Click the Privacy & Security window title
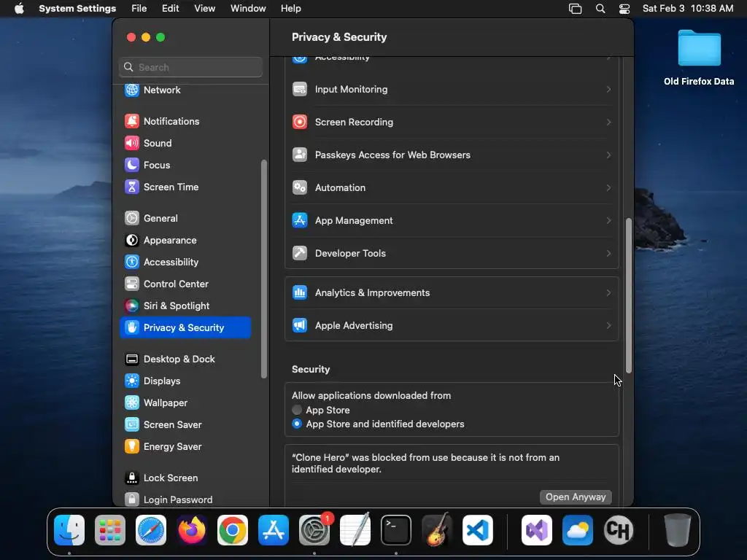 339,37
